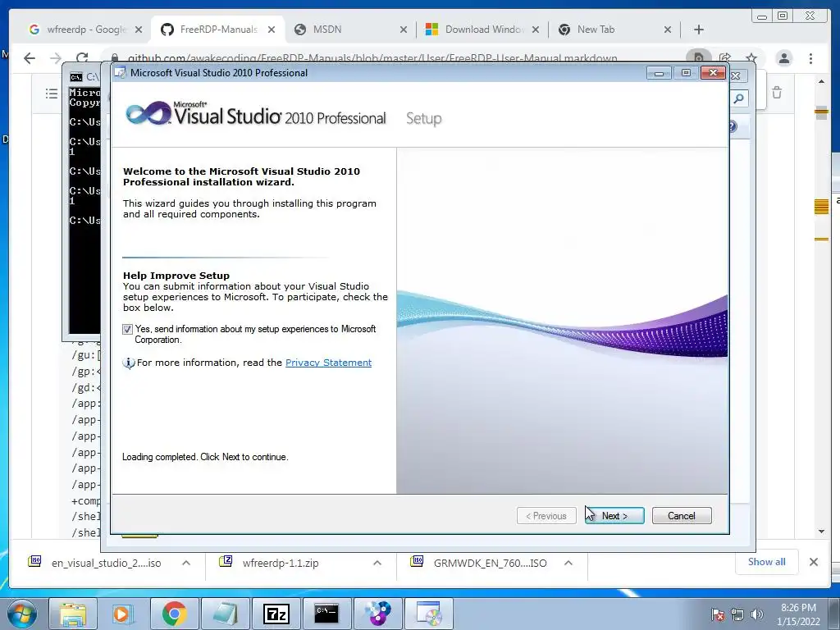Open Chrome from the taskbar

[174, 614]
